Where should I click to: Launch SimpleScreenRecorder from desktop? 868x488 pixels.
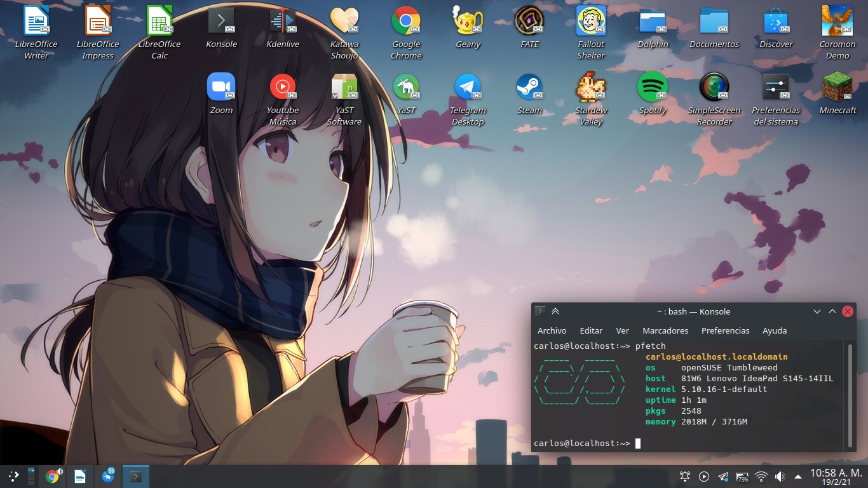[x=714, y=87]
